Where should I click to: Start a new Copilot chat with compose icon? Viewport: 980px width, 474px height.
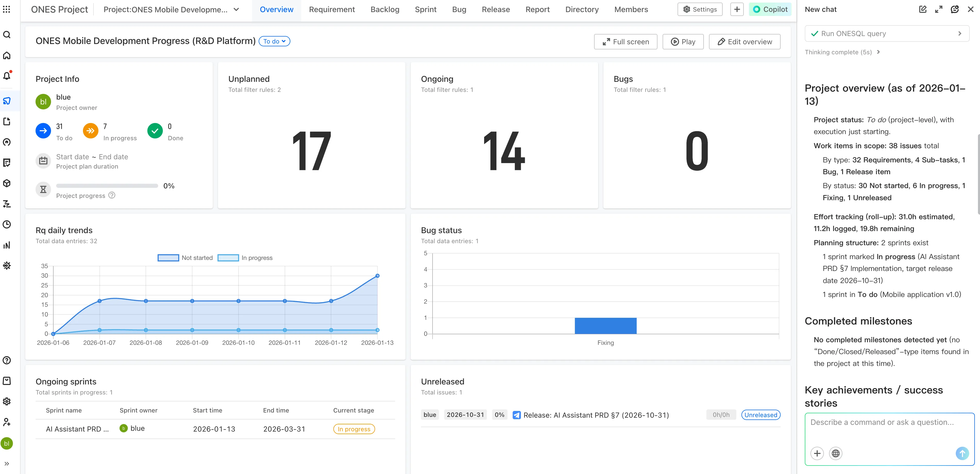923,9
